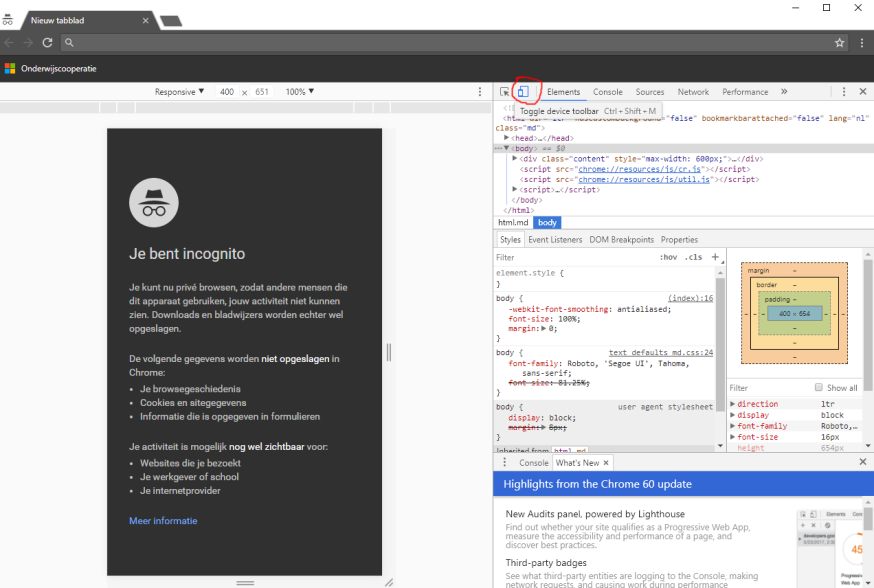
Task: Open the (index):16 stylesheet link
Action: point(691,298)
